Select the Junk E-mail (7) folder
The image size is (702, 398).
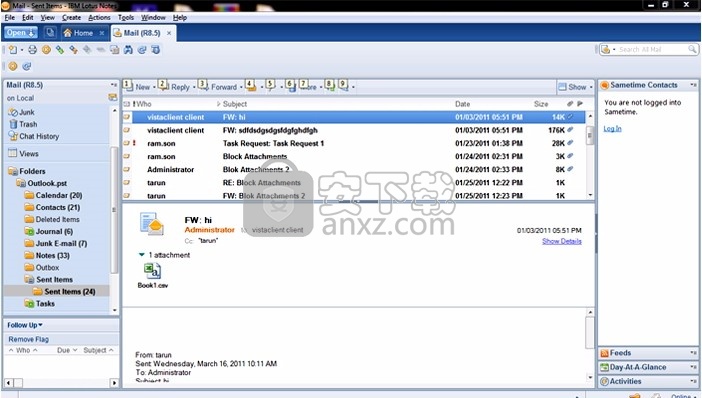pyautogui.click(x=61, y=243)
